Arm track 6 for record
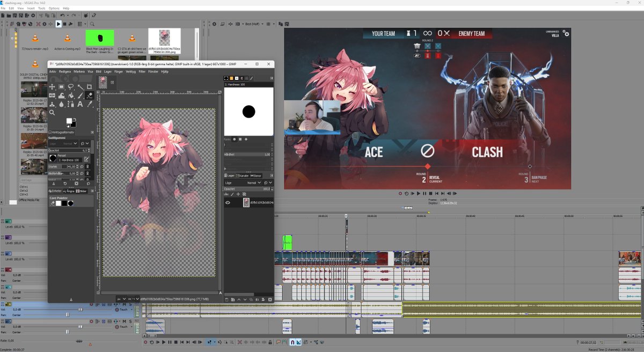The image size is (644, 352). coord(91,304)
